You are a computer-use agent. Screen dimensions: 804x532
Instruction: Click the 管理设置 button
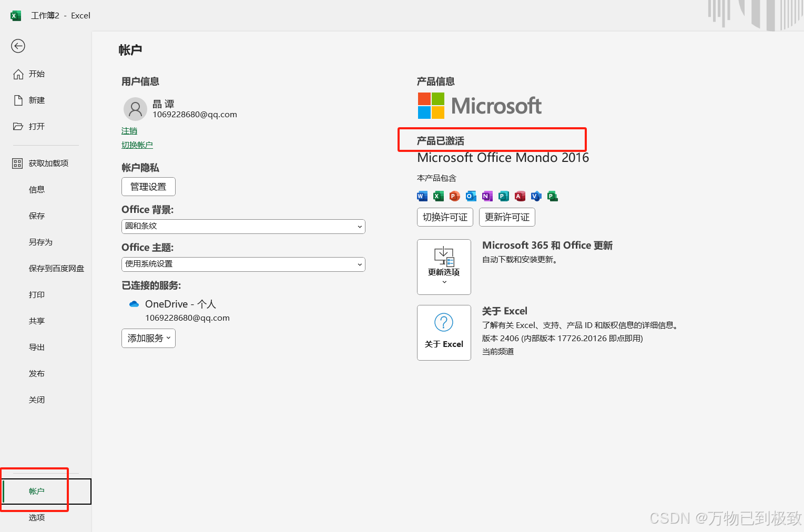(148, 187)
